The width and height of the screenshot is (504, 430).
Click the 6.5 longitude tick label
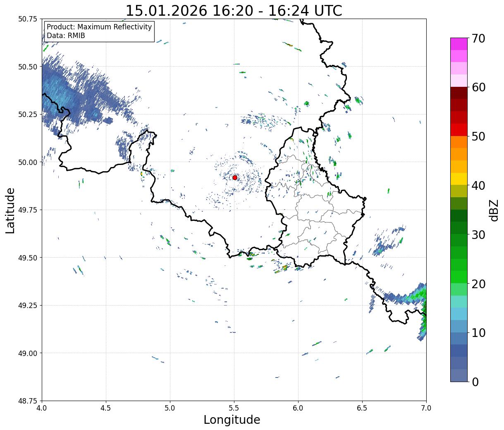tap(362, 408)
